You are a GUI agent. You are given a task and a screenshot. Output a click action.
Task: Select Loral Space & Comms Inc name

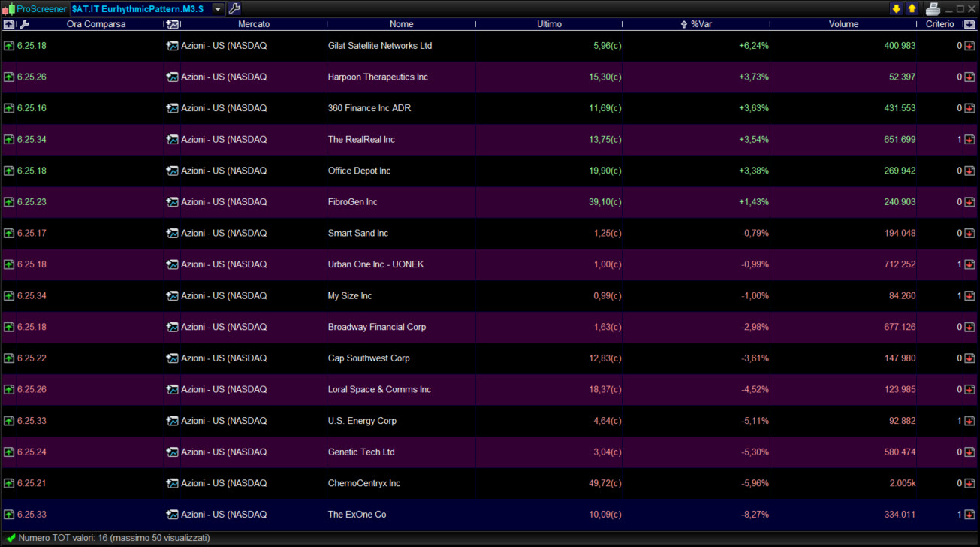[x=379, y=390]
